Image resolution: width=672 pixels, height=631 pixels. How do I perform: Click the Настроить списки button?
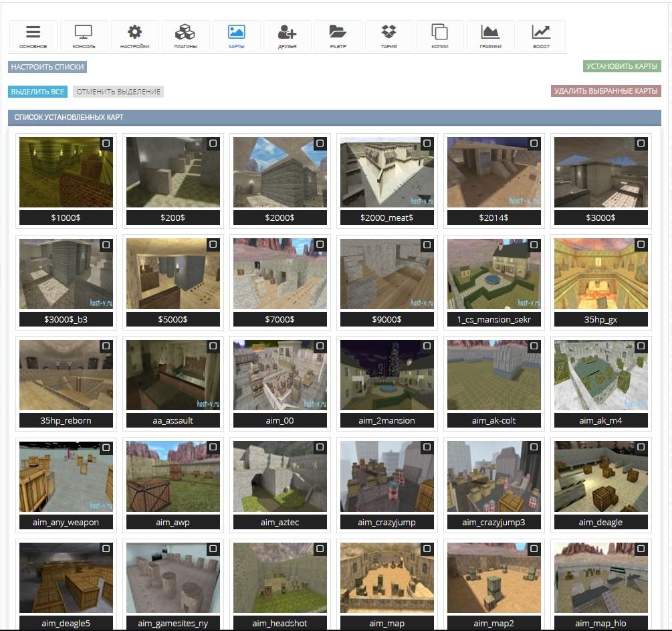[x=47, y=67]
